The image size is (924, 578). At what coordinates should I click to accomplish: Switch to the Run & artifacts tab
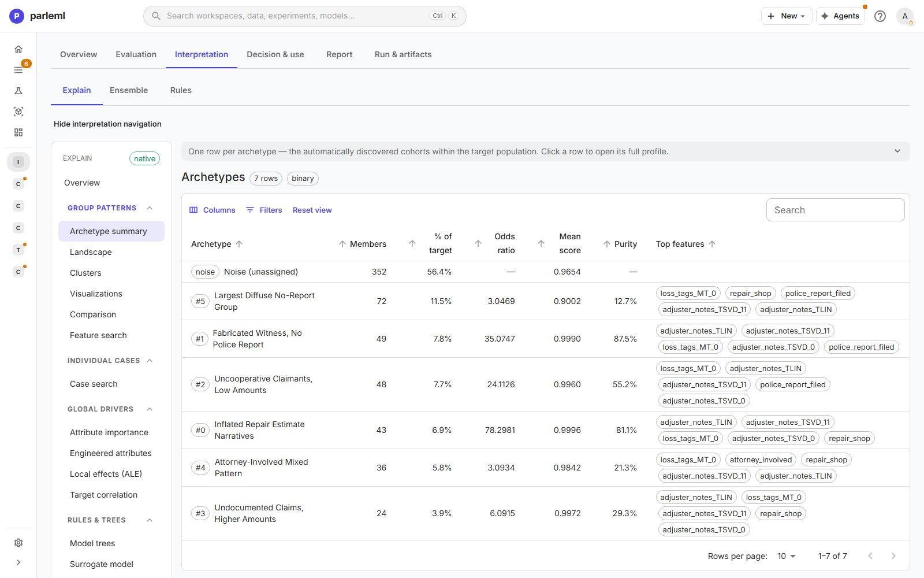coord(403,54)
